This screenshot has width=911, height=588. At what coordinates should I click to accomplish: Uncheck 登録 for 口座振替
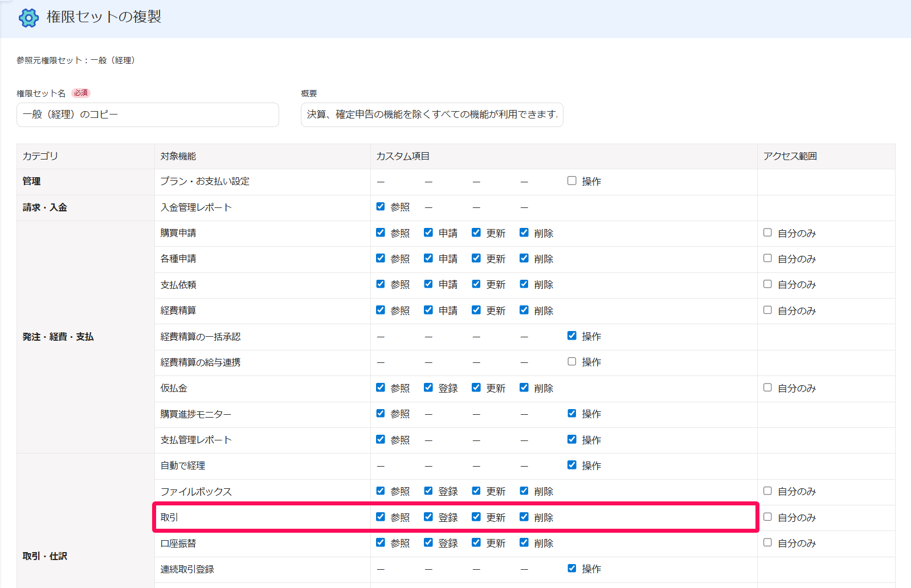coord(428,542)
